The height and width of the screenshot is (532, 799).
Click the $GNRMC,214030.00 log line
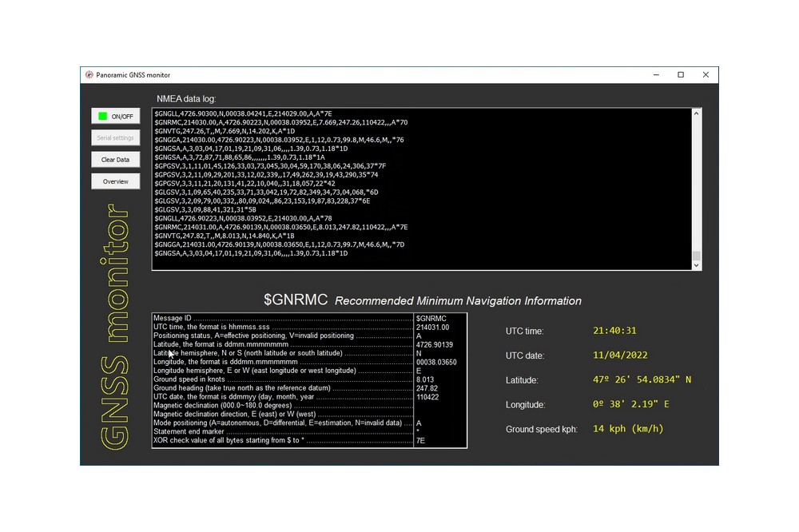coord(281,122)
